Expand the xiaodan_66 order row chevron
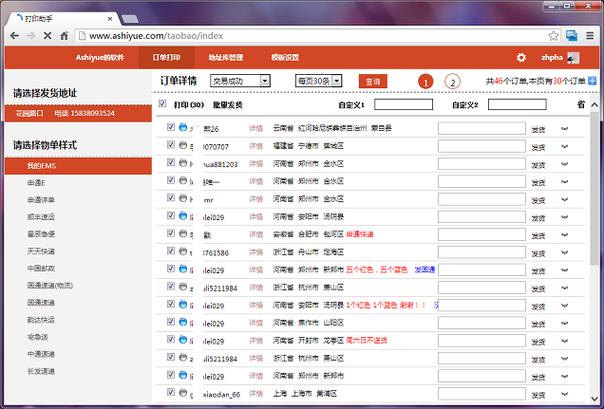 (x=564, y=394)
